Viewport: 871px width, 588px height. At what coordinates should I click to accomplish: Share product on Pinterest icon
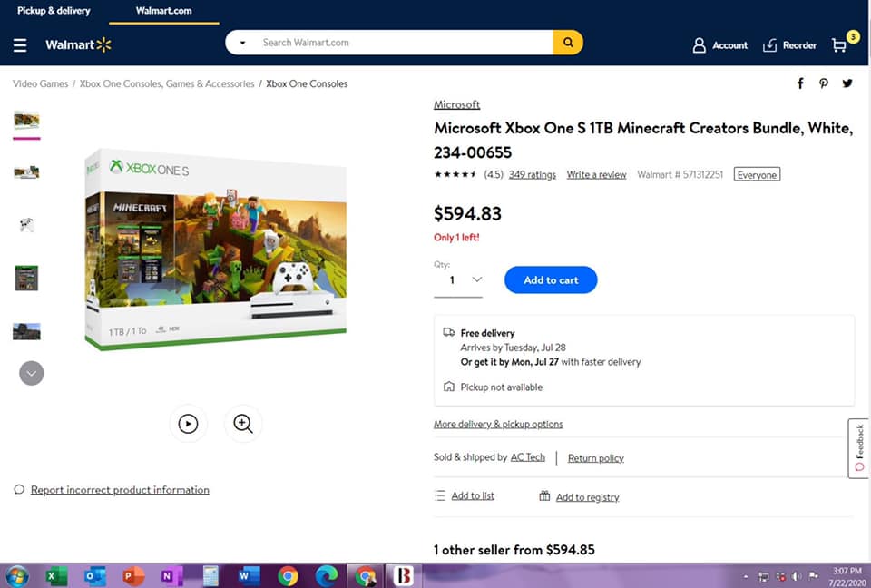(823, 83)
